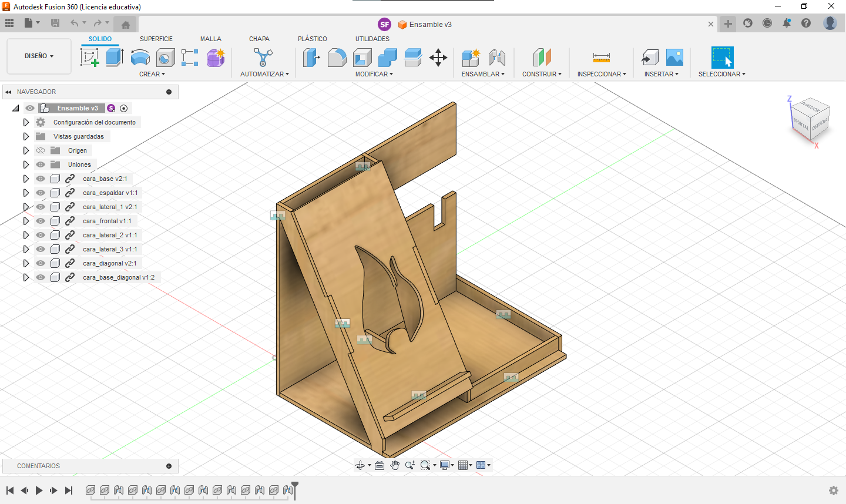This screenshot has height=504, width=846.
Task: Expand the INSPECCIONAR dropdown
Action: click(x=602, y=74)
